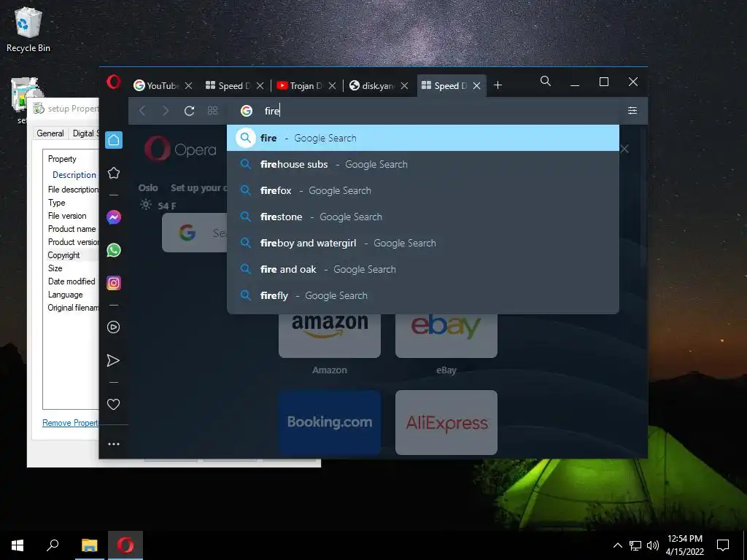Select File version row in Properties
This screenshot has height=560, width=747.
click(67, 216)
